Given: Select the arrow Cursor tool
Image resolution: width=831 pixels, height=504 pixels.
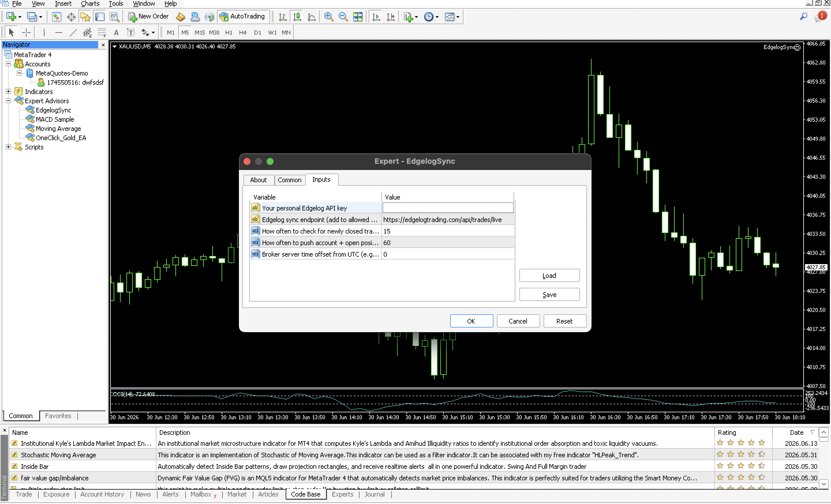Looking at the screenshot, I should [x=12, y=32].
